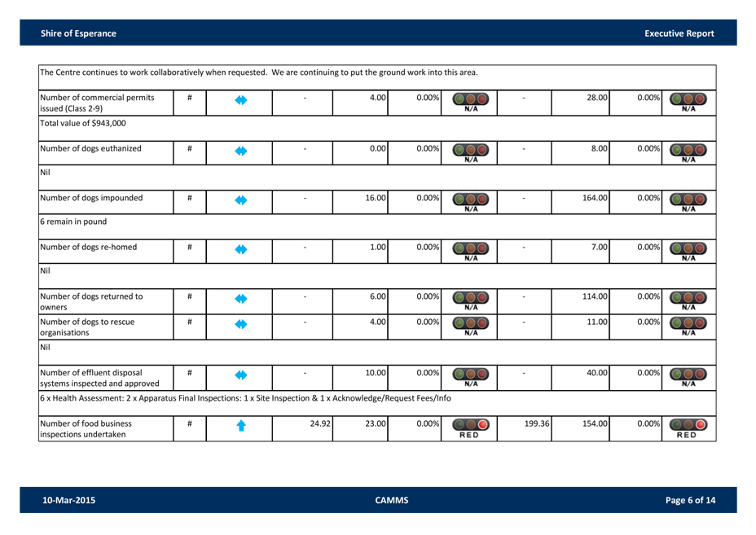This screenshot has height=535, width=756.
Task: Select the 'Executive Report' header text
Action: click(679, 33)
